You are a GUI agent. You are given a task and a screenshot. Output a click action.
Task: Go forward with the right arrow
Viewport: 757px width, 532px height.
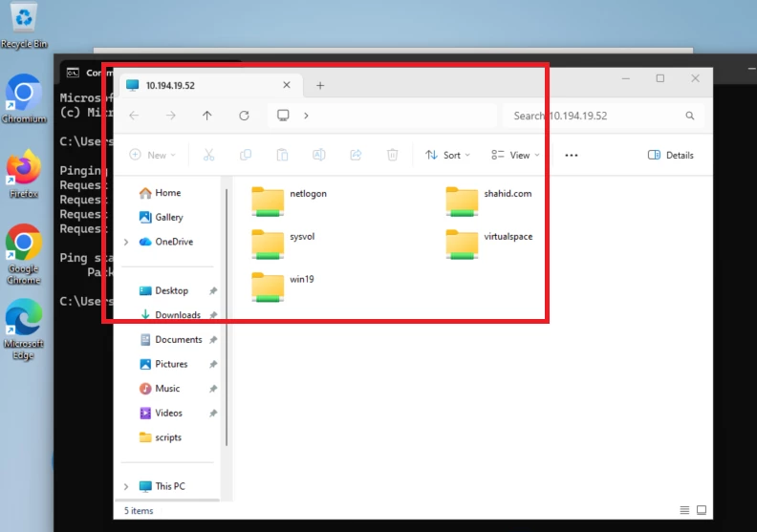(x=171, y=116)
